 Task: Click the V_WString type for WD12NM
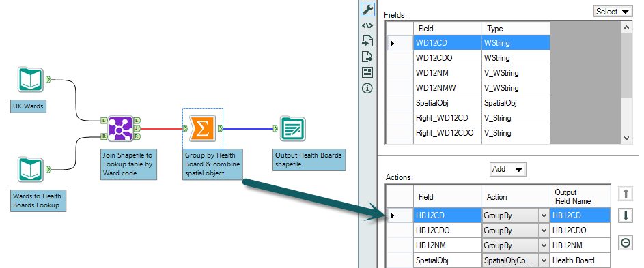[x=516, y=73]
